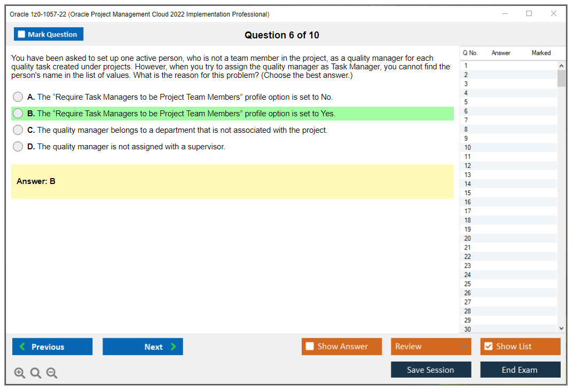Click the zoom in magnifier icon
574x392 pixels.
click(x=20, y=373)
